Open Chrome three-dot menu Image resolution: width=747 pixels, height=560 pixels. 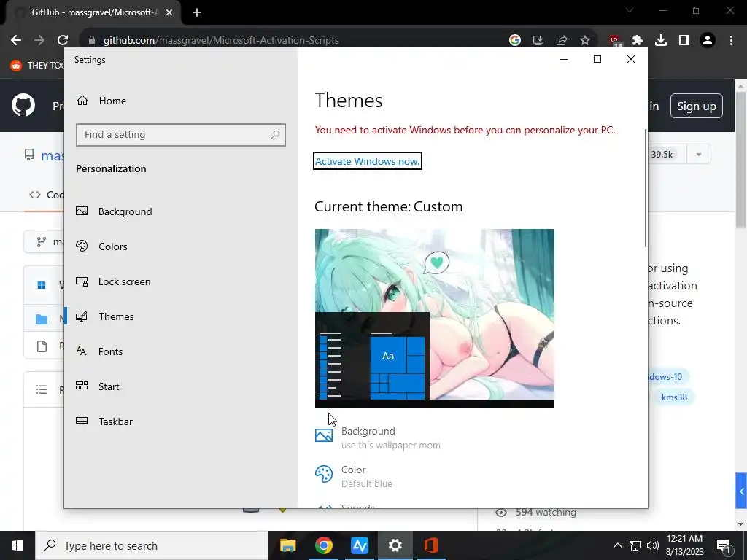[x=731, y=41]
